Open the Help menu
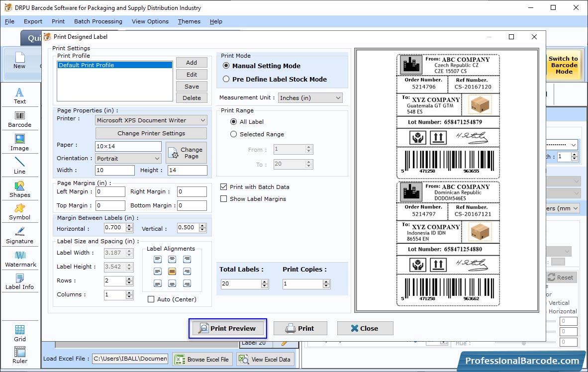The height and width of the screenshot is (372, 588). 216,21
